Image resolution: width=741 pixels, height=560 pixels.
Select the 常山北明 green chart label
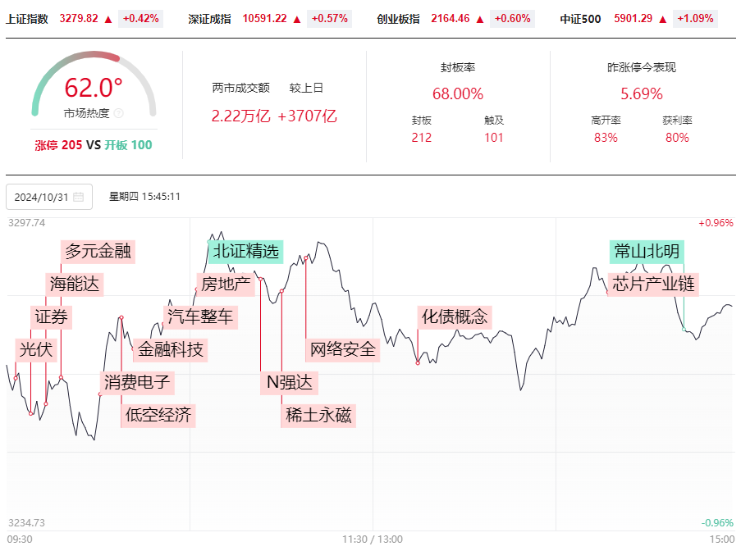[x=647, y=251]
